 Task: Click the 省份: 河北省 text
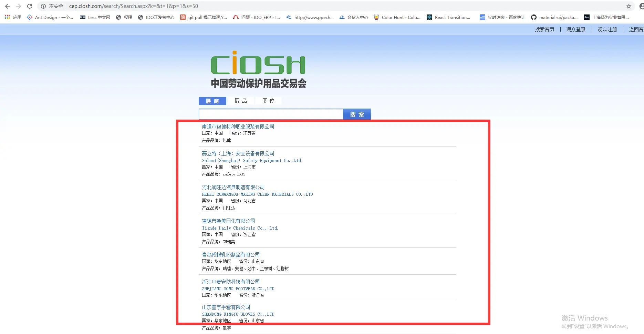coord(243,201)
